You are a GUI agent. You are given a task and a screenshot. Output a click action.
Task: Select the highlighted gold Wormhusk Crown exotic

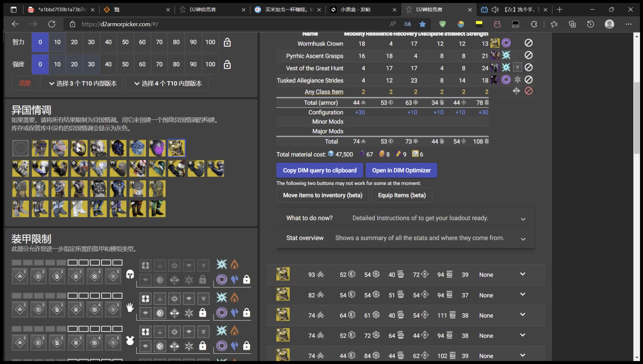click(177, 148)
